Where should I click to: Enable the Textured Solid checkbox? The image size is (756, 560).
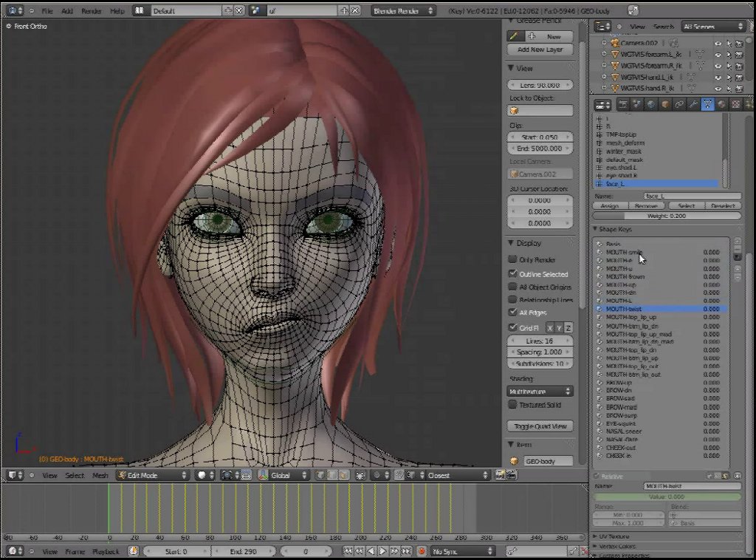point(513,405)
